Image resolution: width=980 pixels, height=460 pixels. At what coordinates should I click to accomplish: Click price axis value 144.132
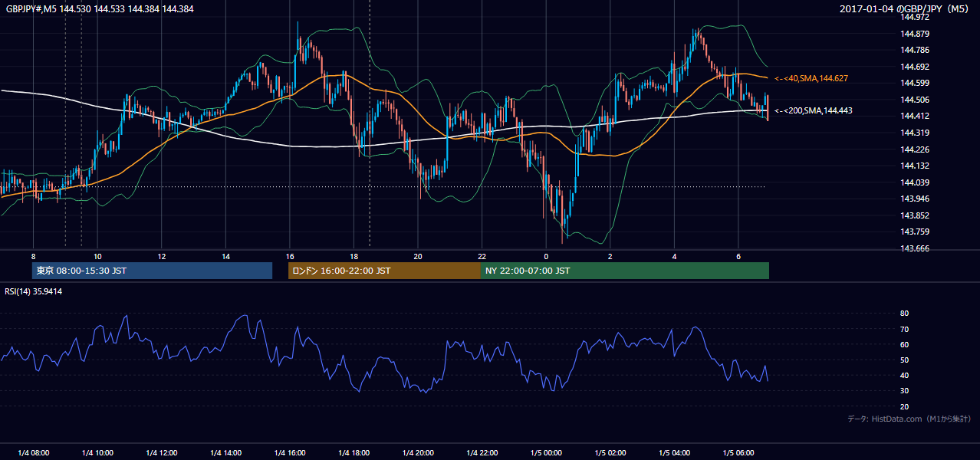[x=915, y=166]
